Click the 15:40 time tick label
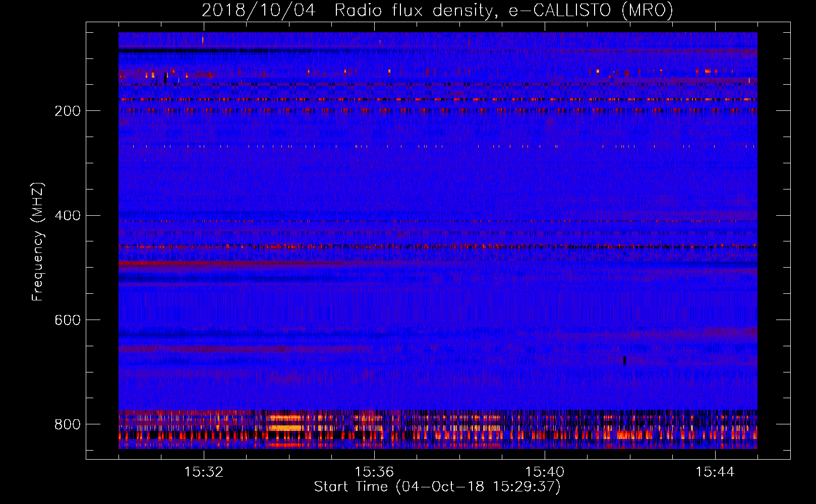The height and width of the screenshot is (504, 816). point(545,472)
